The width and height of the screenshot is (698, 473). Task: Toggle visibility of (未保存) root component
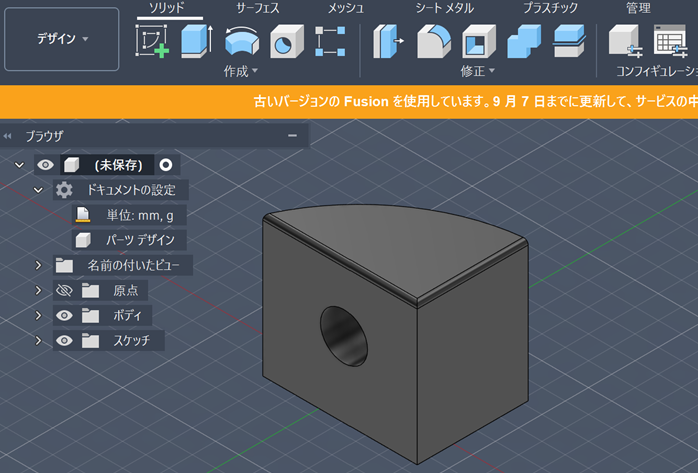click(x=45, y=165)
